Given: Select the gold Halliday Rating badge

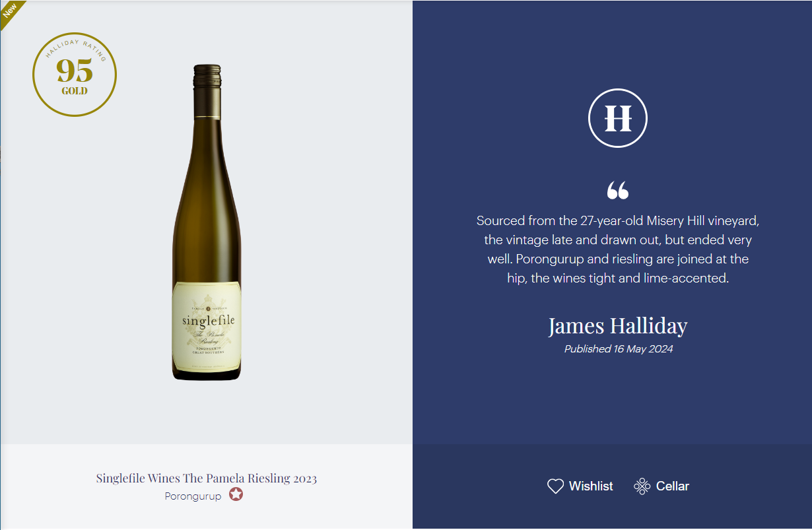Looking at the screenshot, I should click(75, 75).
